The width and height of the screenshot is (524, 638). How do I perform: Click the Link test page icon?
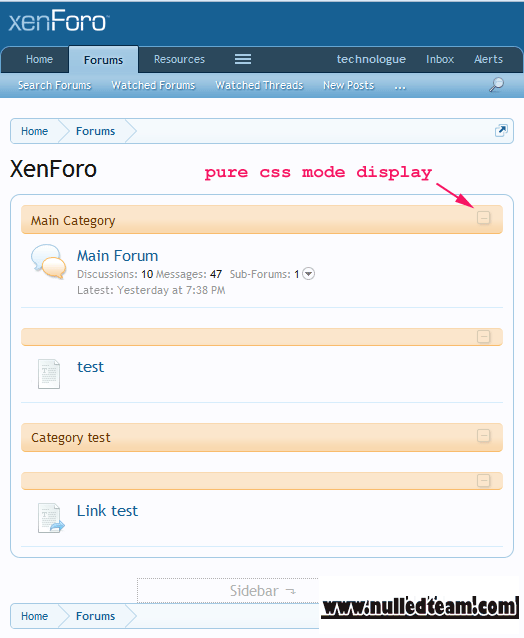pyautogui.click(x=50, y=518)
